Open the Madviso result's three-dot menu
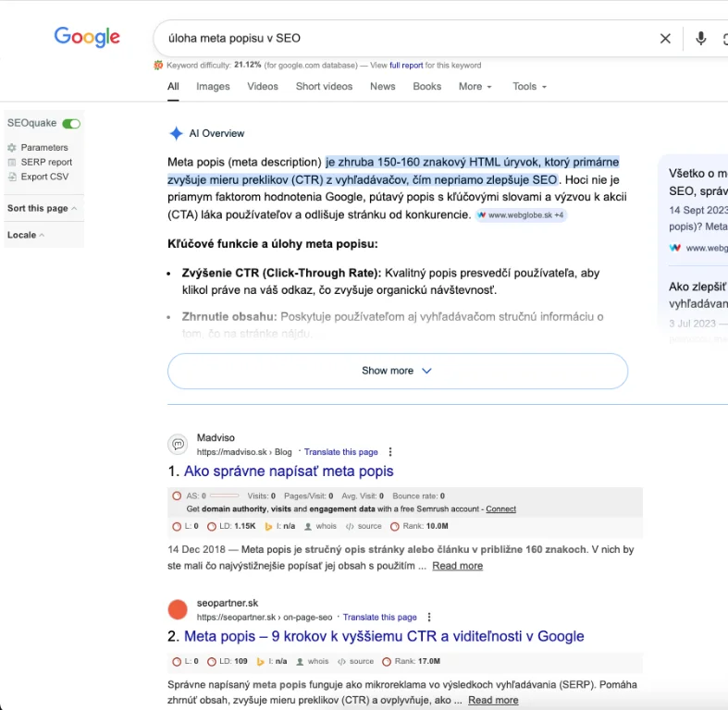The width and height of the screenshot is (728, 710). click(390, 452)
